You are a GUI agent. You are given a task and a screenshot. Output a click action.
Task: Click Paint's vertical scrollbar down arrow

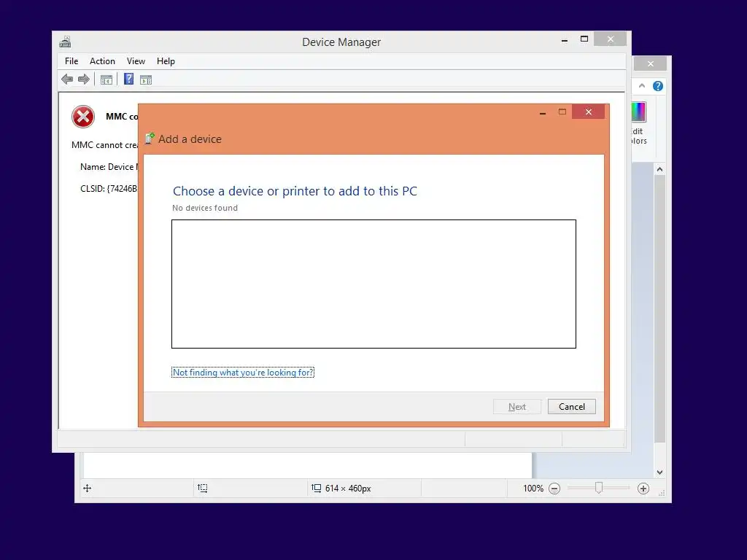pyautogui.click(x=659, y=472)
